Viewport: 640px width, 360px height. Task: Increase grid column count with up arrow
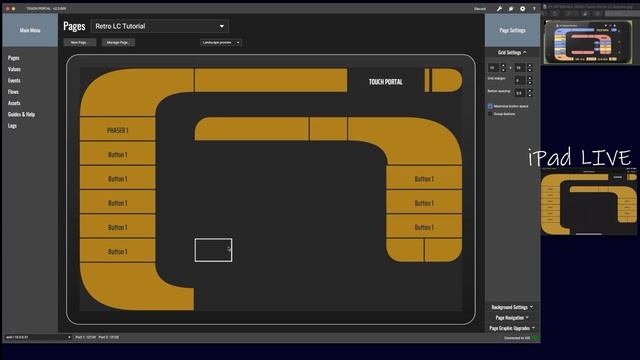[x=503, y=65]
